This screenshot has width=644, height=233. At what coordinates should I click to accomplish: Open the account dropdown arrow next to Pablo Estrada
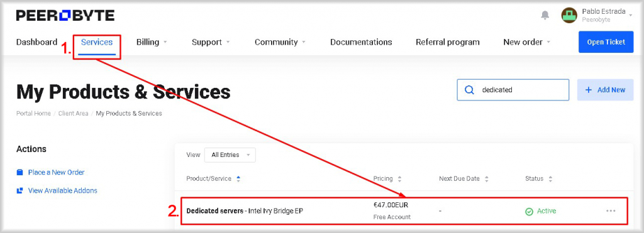tap(630, 15)
